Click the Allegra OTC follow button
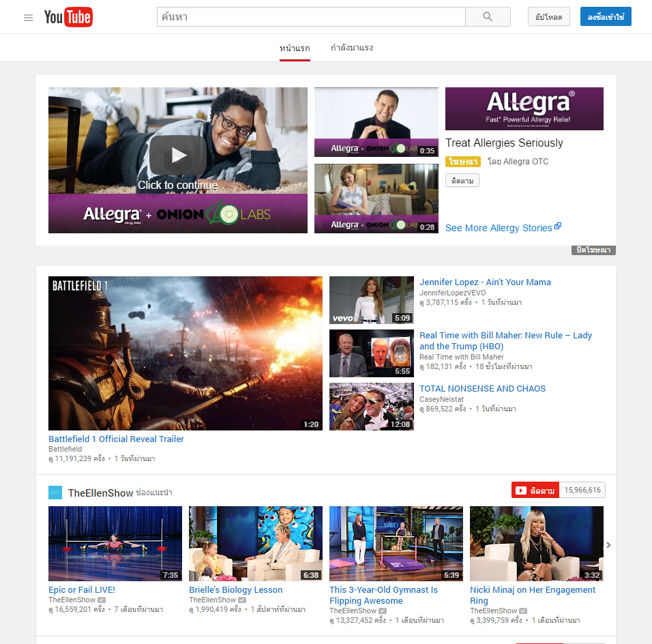The height and width of the screenshot is (644, 652). click(x=462, y=181)
